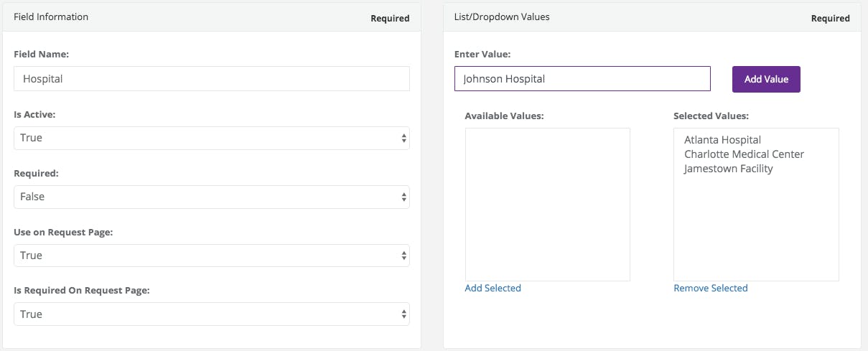Viewport: 868px width, 351px height.
Task: Focus the Enter Value text box
Action: [582, 79]
